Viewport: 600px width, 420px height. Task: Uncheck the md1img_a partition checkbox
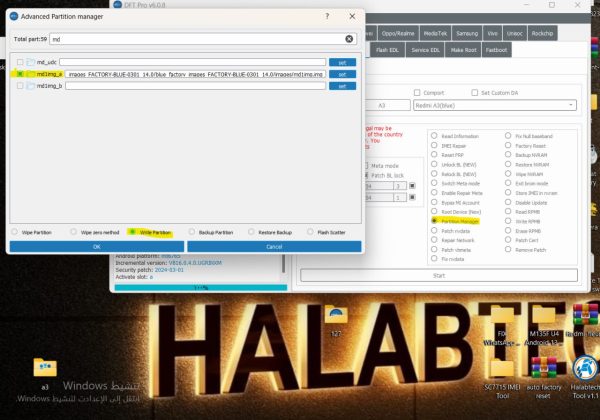20,74
